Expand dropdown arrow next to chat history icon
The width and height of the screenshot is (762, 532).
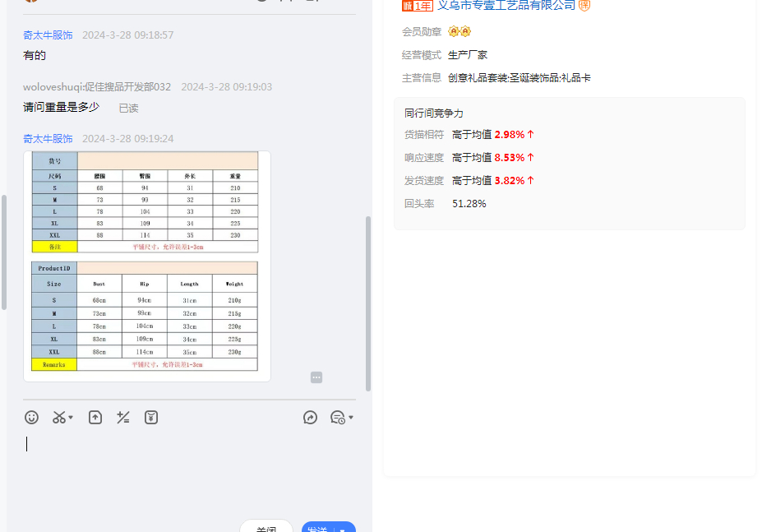click(x=351, y=418)
